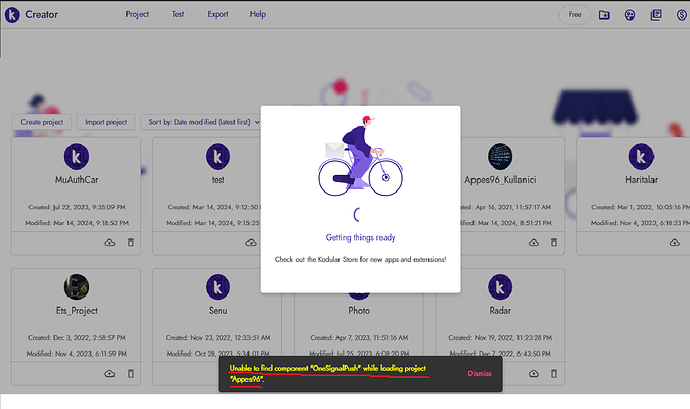This screenshot has height=409, width=690.
Task: Click the import folder icon in header
Action: (x=604, y=15)
